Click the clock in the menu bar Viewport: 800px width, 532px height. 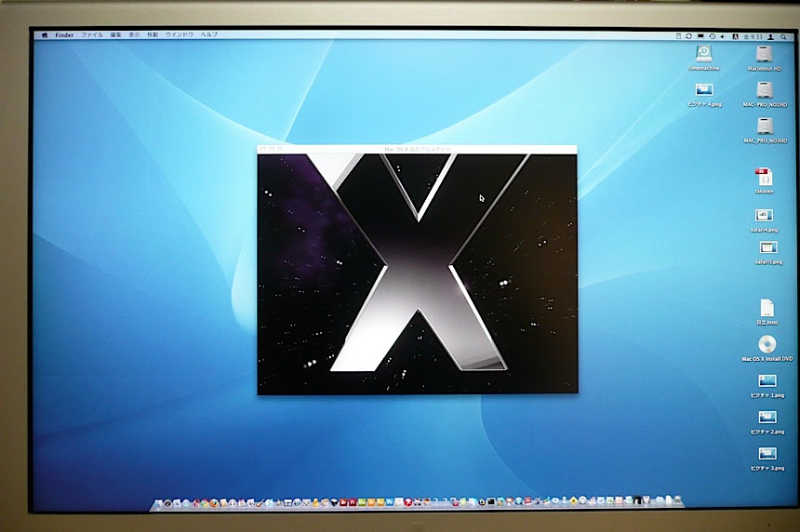[x=753, y=36]
